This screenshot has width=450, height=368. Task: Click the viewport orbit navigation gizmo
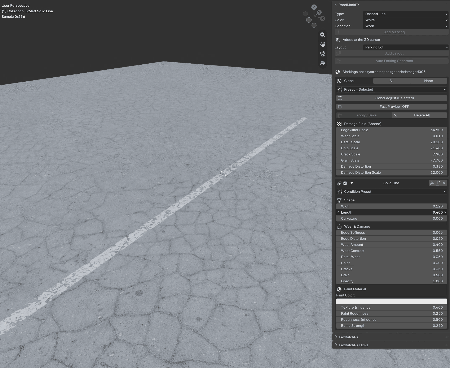(x=314, y=15)
